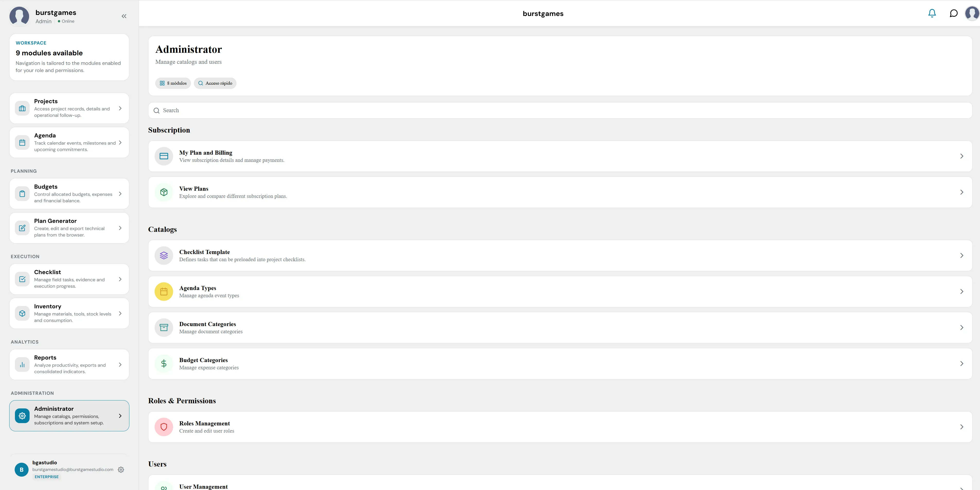Expand Projects using its sidebar chevron

[x=120, y=108]
